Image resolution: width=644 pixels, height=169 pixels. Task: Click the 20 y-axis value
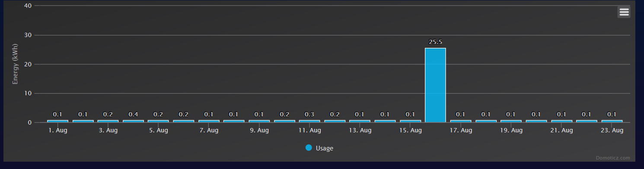(x=28, y=64)
